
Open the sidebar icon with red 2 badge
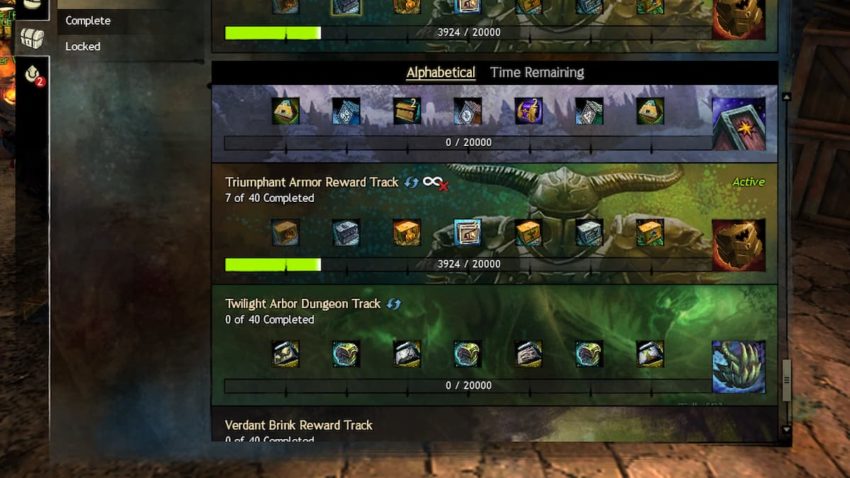34,75
